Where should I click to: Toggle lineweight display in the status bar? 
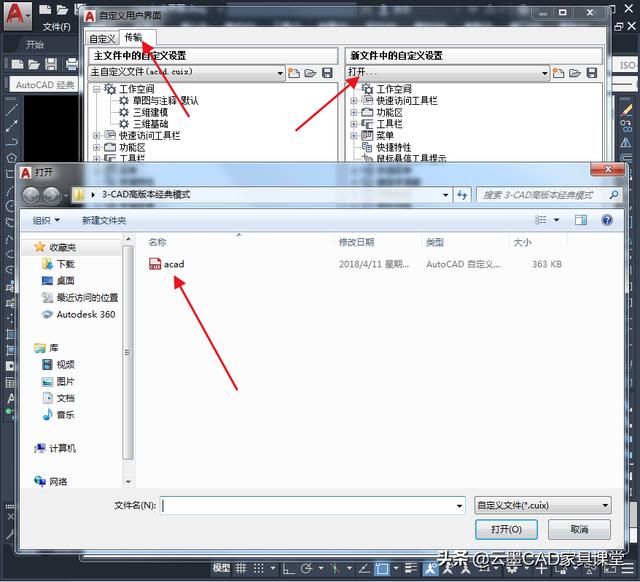[x=411, y=568]
